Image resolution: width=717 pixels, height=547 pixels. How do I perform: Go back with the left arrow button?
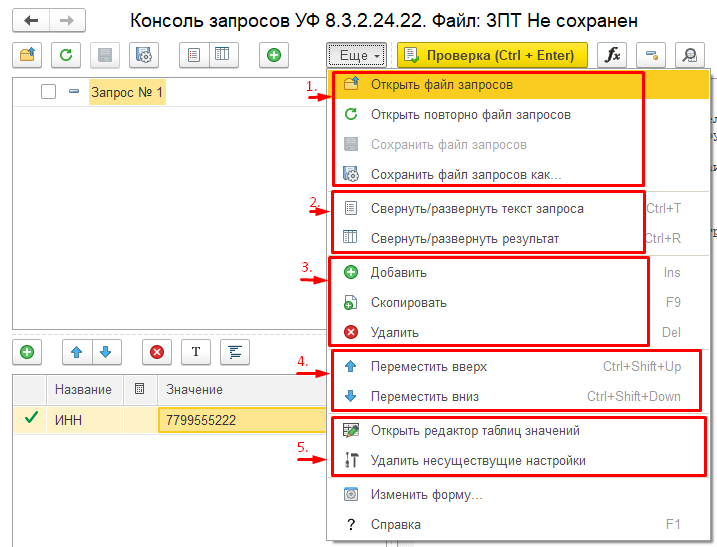[31, 21]
